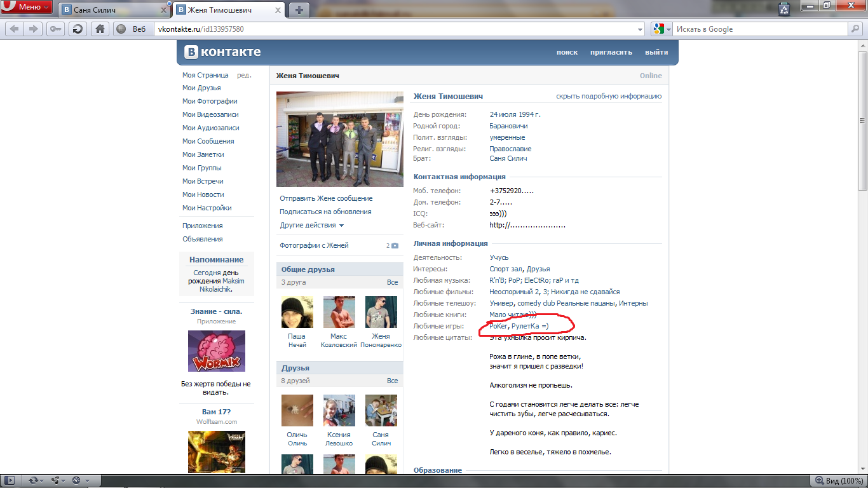The width and height of the screenshot is (868, 488).
Task: Open Моя Страница in the sidebar
Action: [205, 75]
